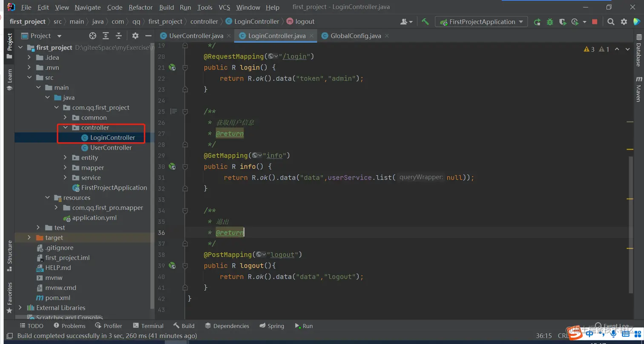Screen dimensions: 644x344
Task: Open the File menu
Action: tap(26, 7)
